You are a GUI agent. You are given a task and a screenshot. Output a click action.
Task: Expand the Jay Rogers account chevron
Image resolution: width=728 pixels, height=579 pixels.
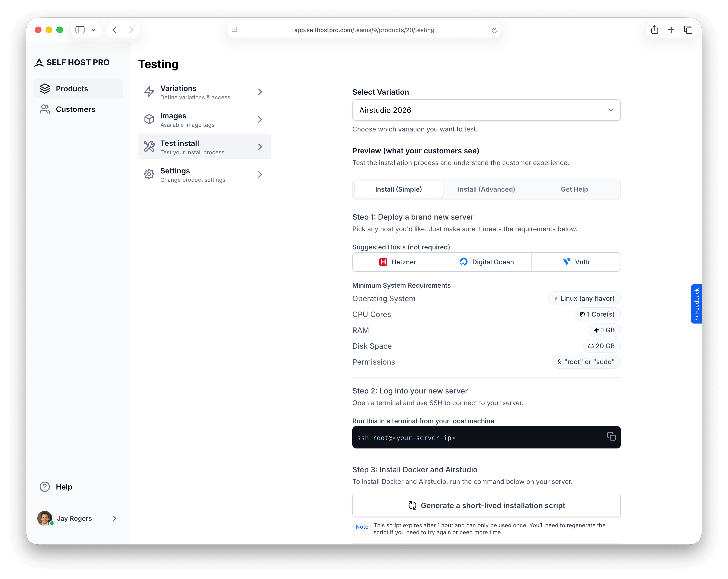tap(114, 518)
